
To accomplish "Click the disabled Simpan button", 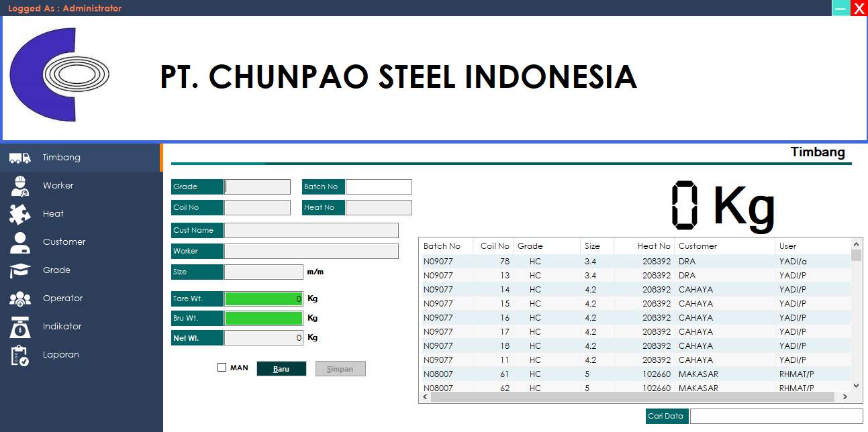I will coord(340,369).
